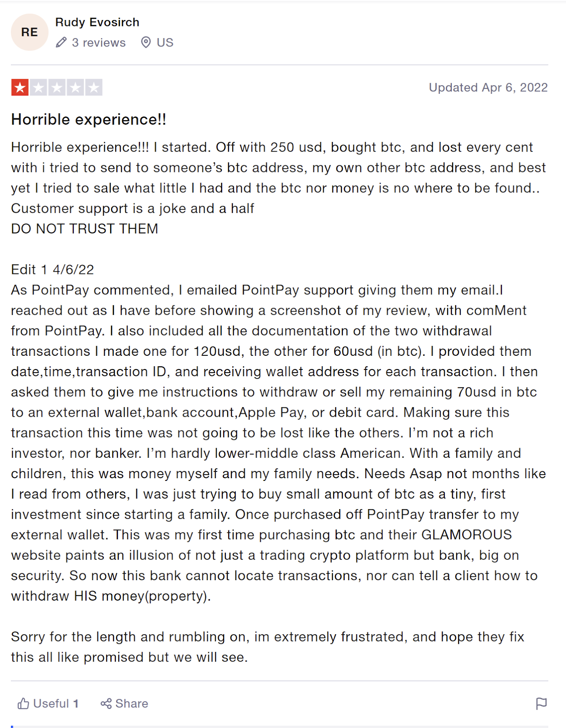Mark the review as Useful
The image size is (566, 728).
[48, 704]
